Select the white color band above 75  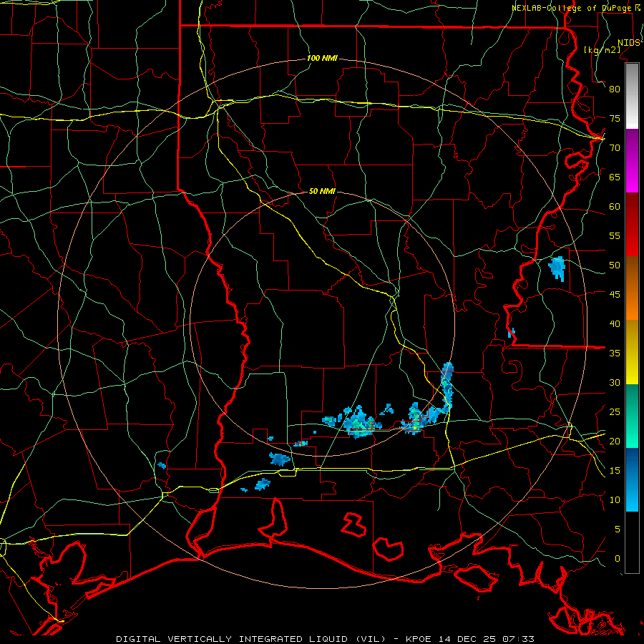[632, 96]
